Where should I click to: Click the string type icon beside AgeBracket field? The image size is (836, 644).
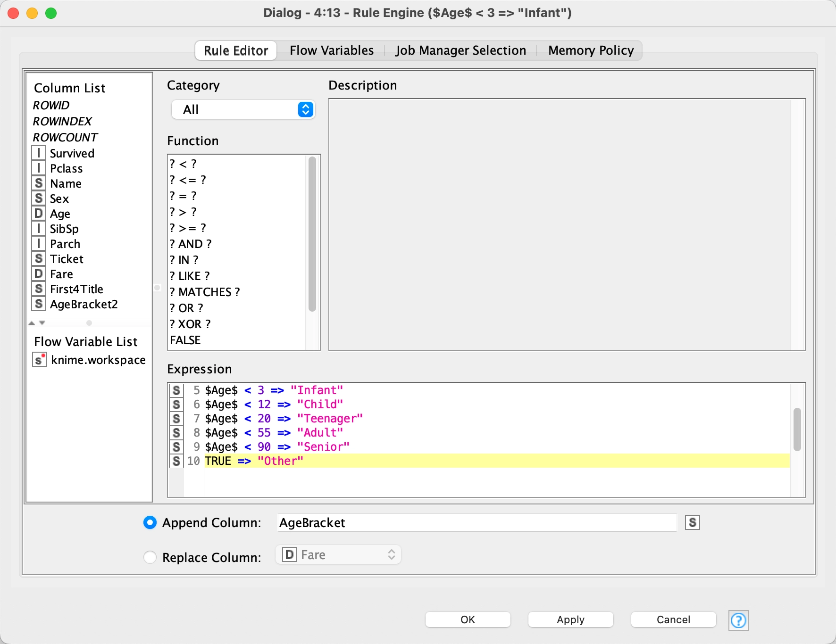692,522
